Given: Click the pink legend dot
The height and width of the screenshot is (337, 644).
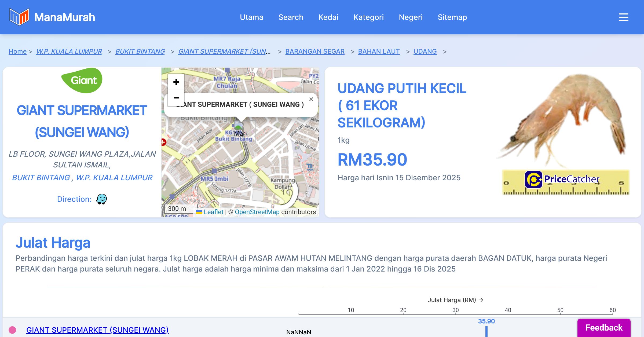Looking at the screenshot, I should tap(12, 330).
